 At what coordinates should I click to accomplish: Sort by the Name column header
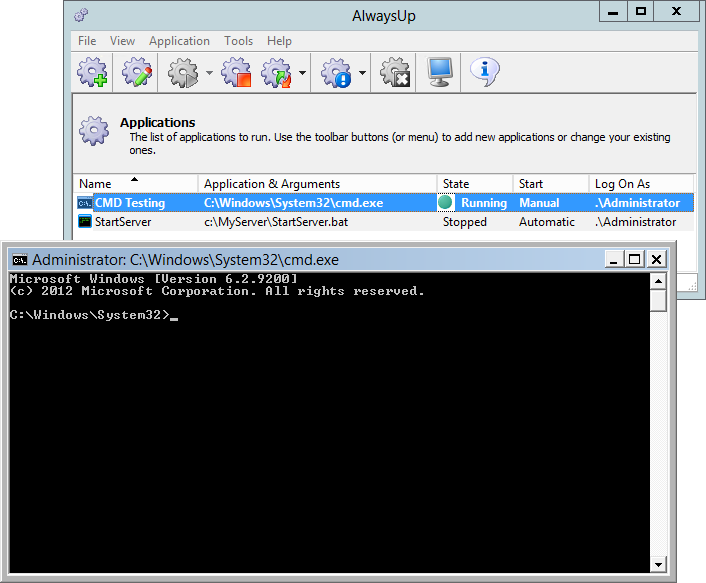pyautogui.click(x=136, y=184)
